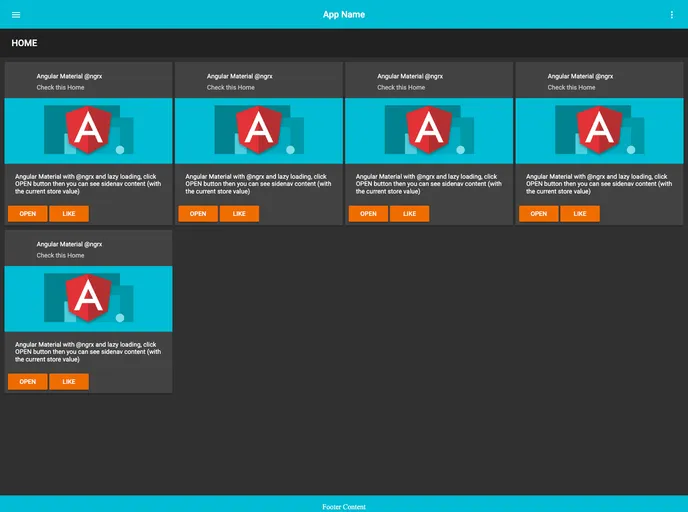Click 'Check this Home' subtitle on bottom-row card
This screenshot has height=512, width=688.
[x=60, y=255]
